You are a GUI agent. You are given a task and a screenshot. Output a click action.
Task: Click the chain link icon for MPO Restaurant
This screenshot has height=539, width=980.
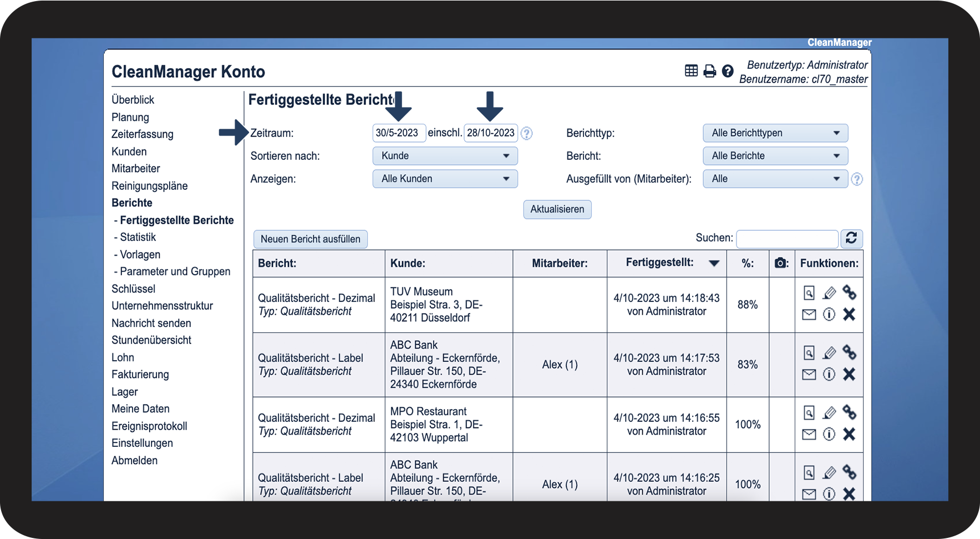[x=849, y=412]
